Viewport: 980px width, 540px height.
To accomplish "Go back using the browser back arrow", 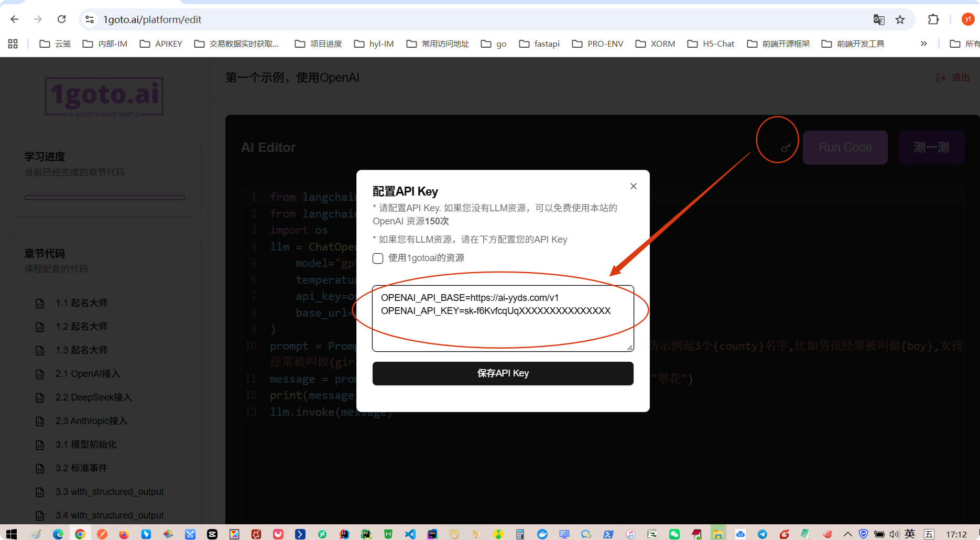I will click(x=15, y=19).
